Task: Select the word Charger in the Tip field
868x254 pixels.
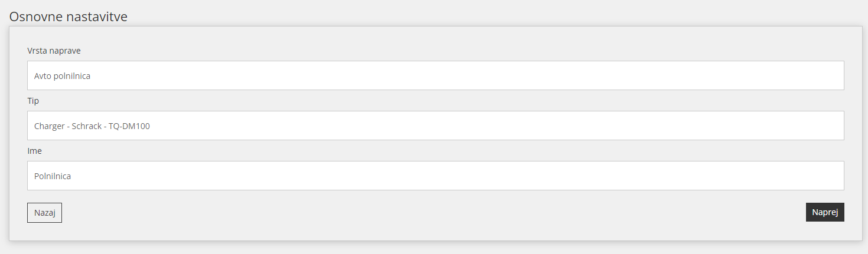Action: [50, 126]
